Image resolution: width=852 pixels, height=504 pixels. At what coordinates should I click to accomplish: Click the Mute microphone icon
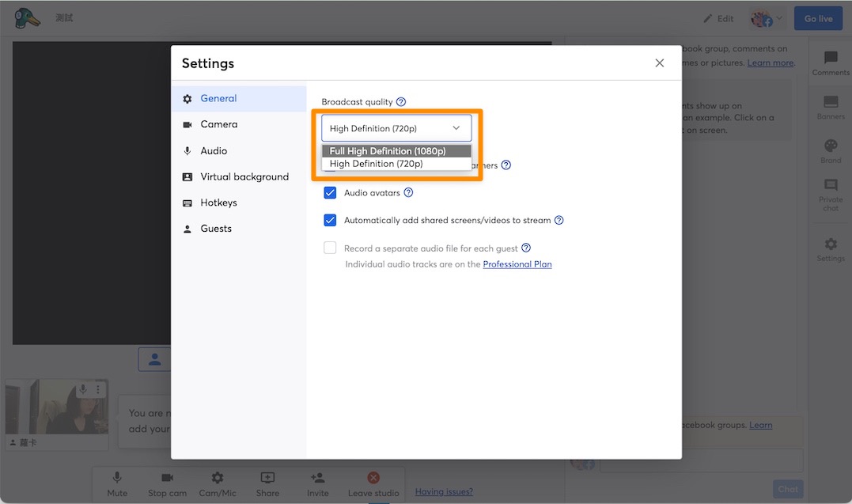(117, 478)
